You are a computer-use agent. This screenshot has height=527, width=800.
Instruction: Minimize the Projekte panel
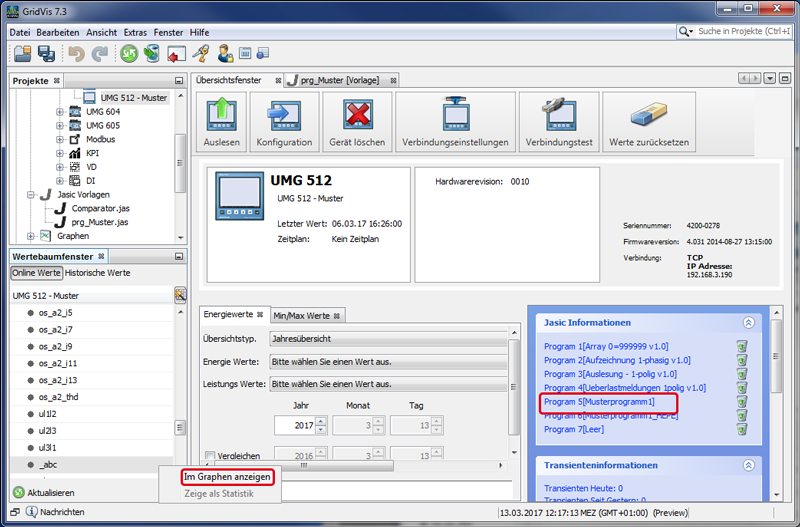(179, 81)
